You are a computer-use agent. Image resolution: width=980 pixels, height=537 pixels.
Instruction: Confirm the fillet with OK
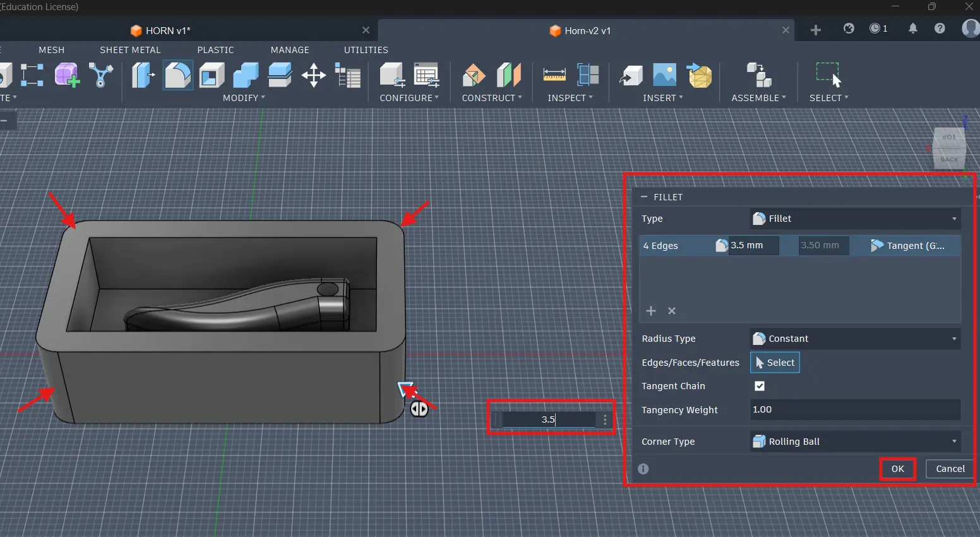click(x=898, y=469)
